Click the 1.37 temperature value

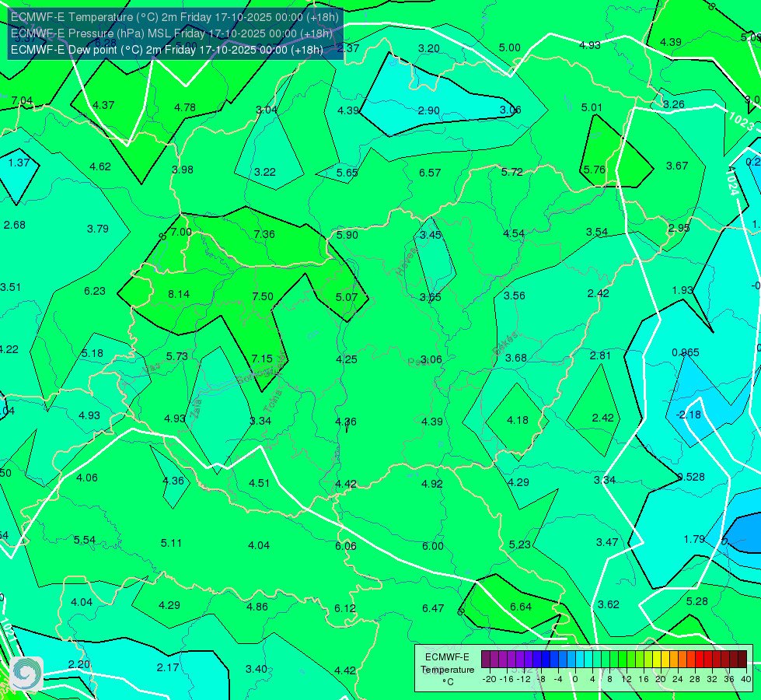pyautogui.click(x=19, y=163)
